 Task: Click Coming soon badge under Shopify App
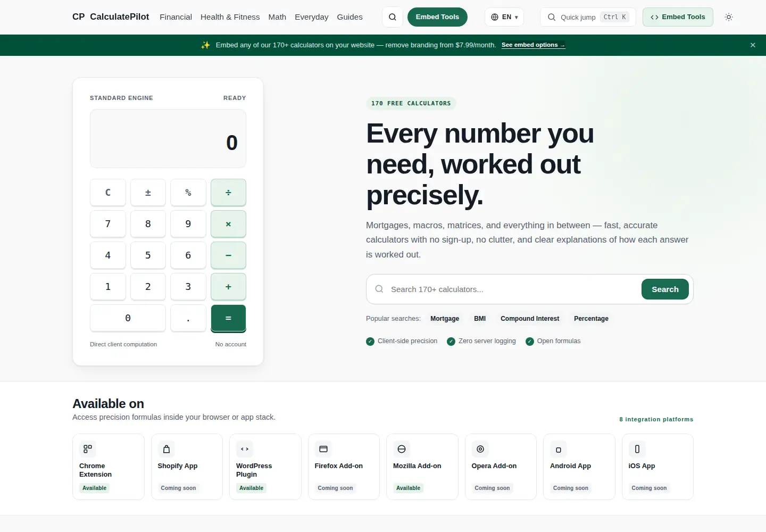(x=178, y=488)
